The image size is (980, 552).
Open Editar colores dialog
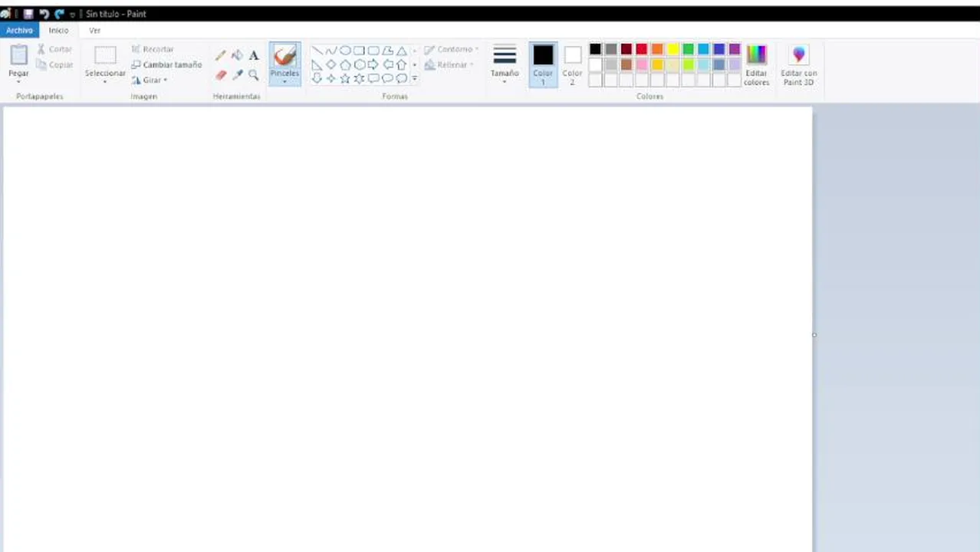click(756, 64)
